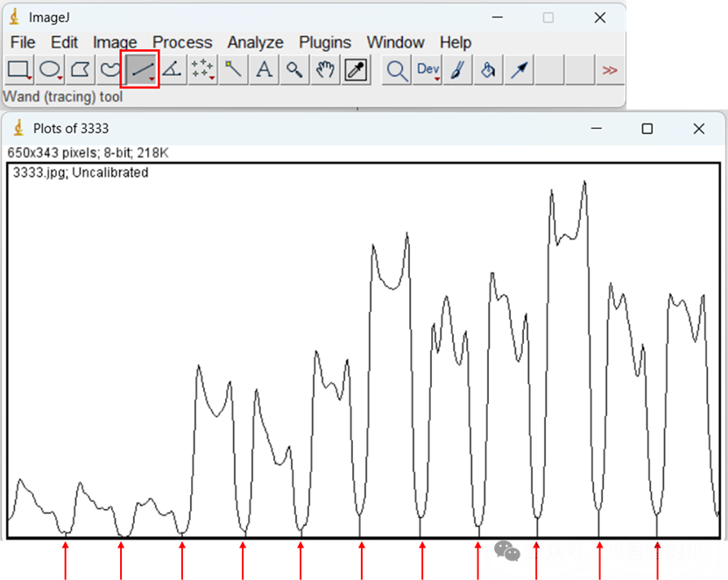Select the Angle tool
Viewport: 728px width, 580px height.
click(173, 70)
